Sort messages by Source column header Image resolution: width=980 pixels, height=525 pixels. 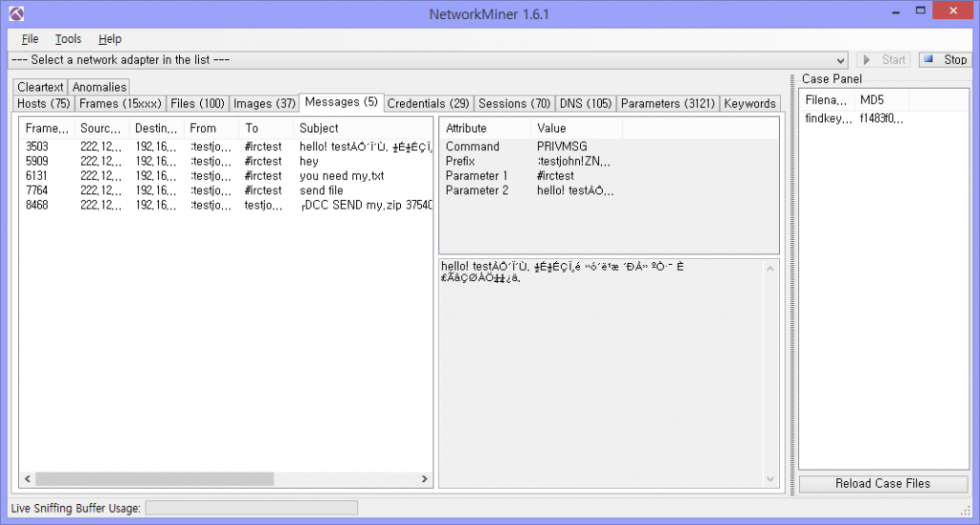click(x=101, y=128)
